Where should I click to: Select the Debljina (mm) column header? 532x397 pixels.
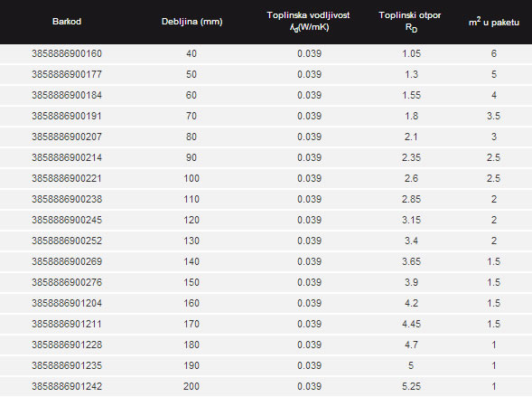point(192,22)
